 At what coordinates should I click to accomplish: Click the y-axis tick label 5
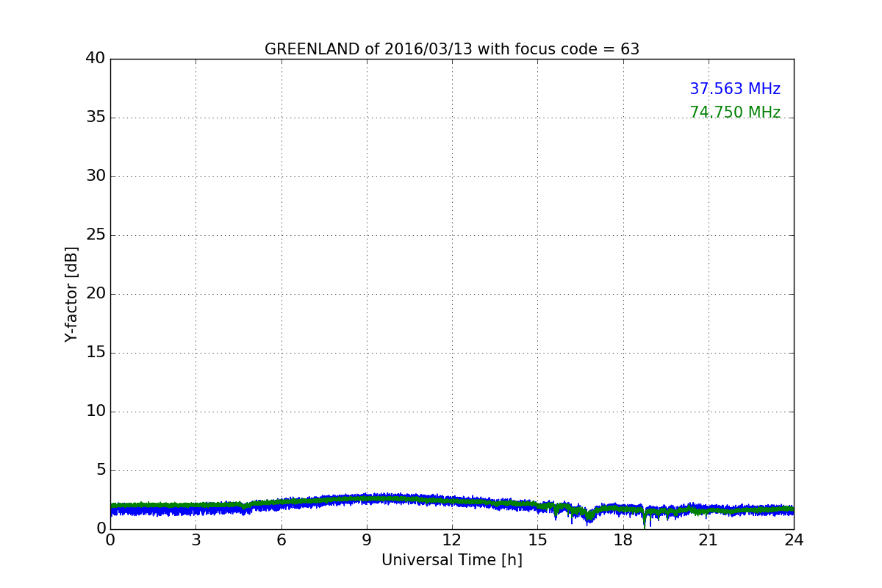(101, 470)
